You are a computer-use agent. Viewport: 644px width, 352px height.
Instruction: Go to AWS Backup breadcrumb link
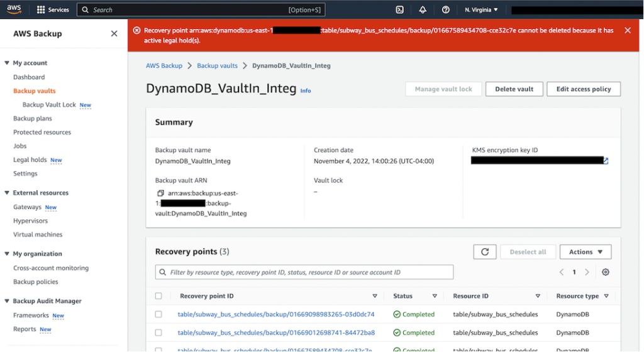click(x=164, y=65)
